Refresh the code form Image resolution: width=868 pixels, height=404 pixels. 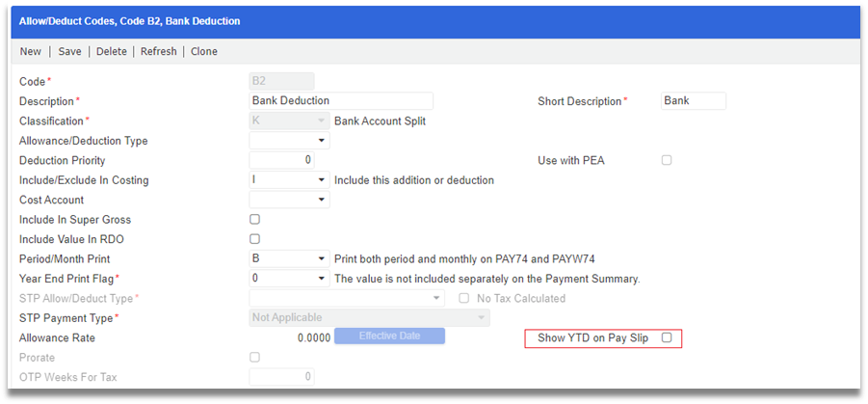[x=158, y=51]
